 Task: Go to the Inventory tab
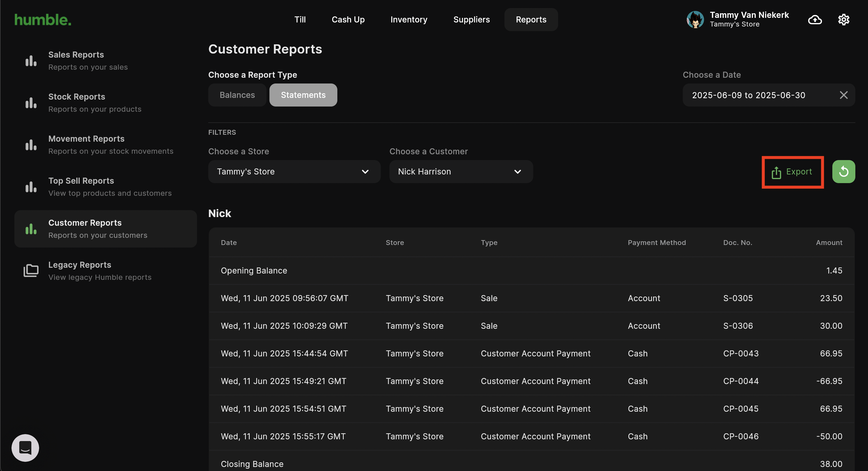pos(409,20)
